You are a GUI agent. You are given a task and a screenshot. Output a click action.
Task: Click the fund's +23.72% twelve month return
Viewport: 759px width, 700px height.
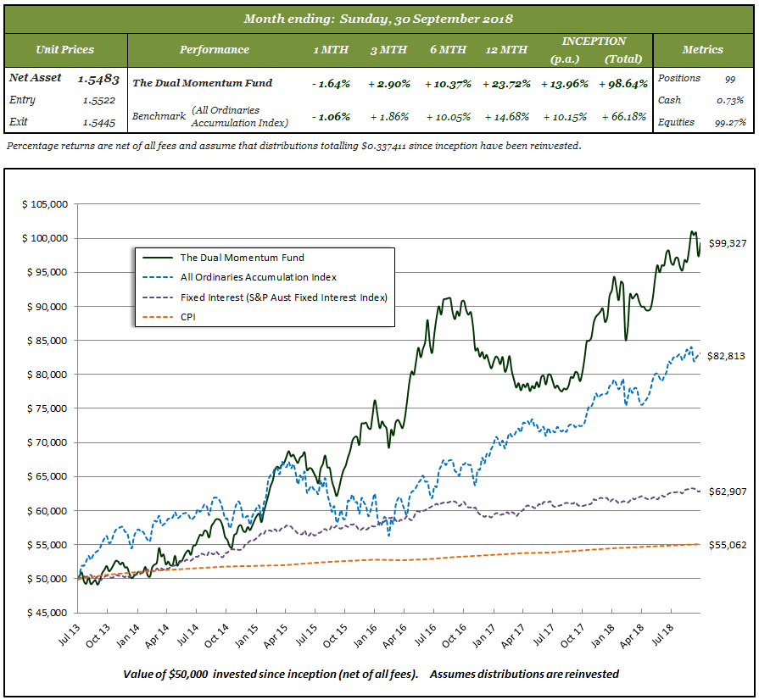505,84
